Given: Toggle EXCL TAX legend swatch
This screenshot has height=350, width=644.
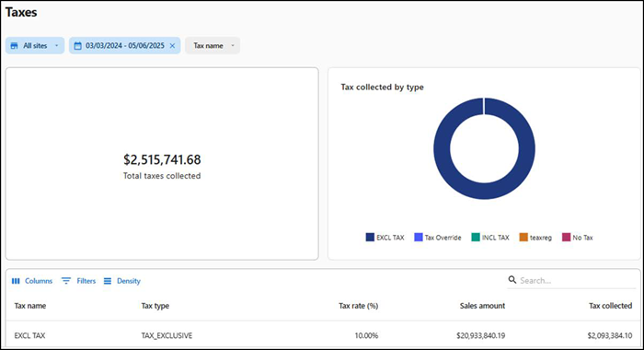Looking at the screenshot, I should coord(370,238).
